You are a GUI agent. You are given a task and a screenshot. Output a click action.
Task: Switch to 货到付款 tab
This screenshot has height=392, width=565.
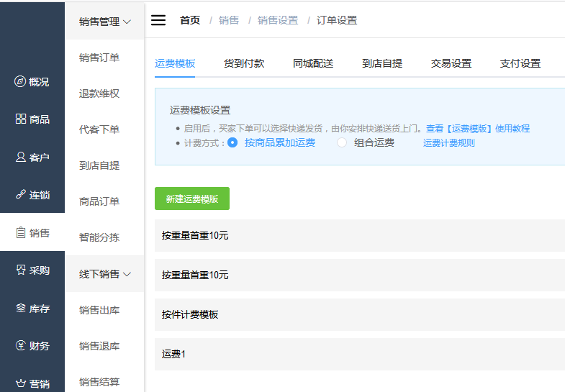point(244,63)
